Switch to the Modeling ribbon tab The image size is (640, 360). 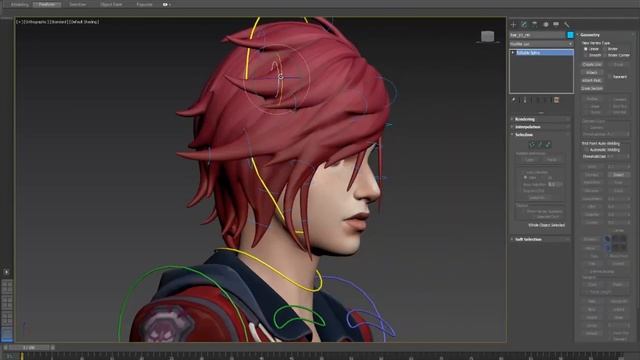19,4
